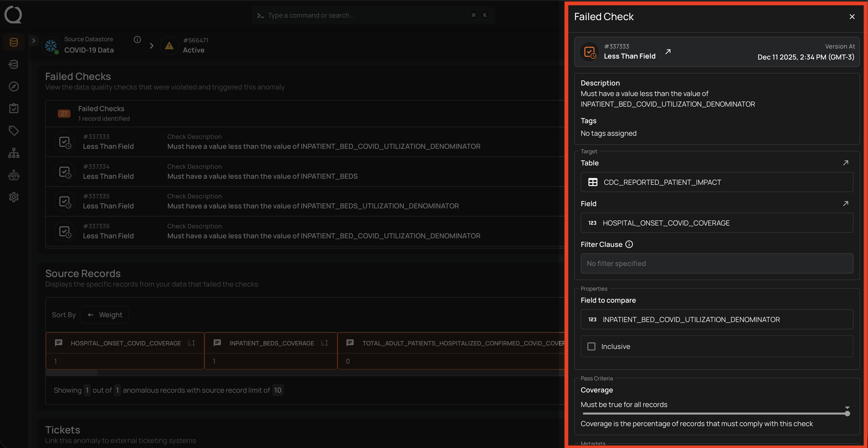Open check #337333 via the arrow link
Screen dimensions: 868x448
pyautogui.click(x=668, y=52)
